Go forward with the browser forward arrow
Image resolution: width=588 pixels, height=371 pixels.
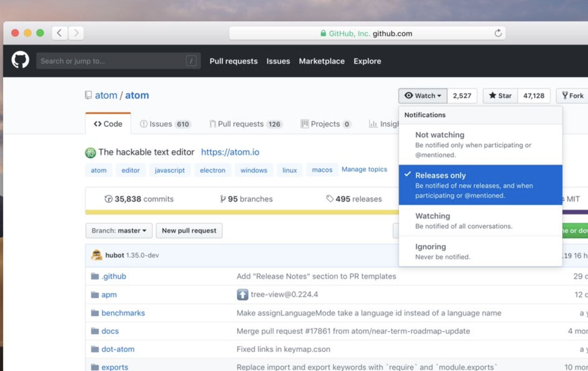pyautogui.click(x=76, y=33)
